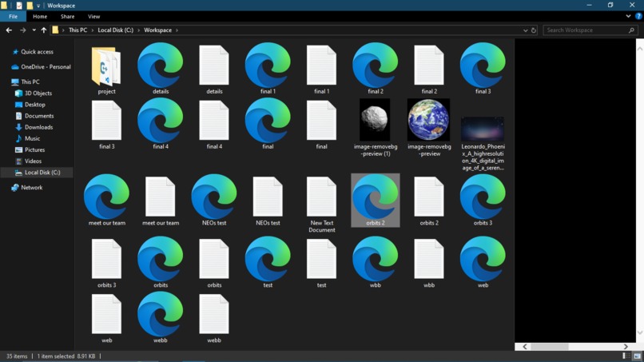This screenshot has width=644, height=362.
Task: Select the asteroid image-removebg-preview (1) thumbnail
Action: 375,120
